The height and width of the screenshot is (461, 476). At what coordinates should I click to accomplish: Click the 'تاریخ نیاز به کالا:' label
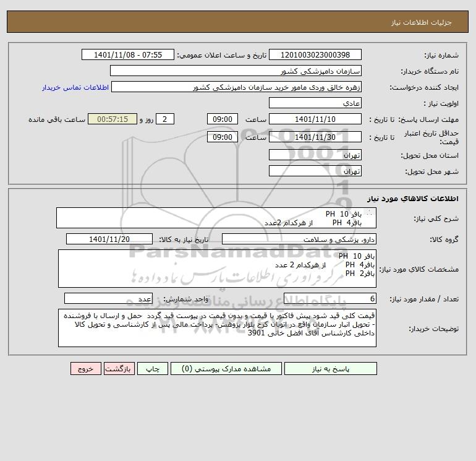coord(184,239)
